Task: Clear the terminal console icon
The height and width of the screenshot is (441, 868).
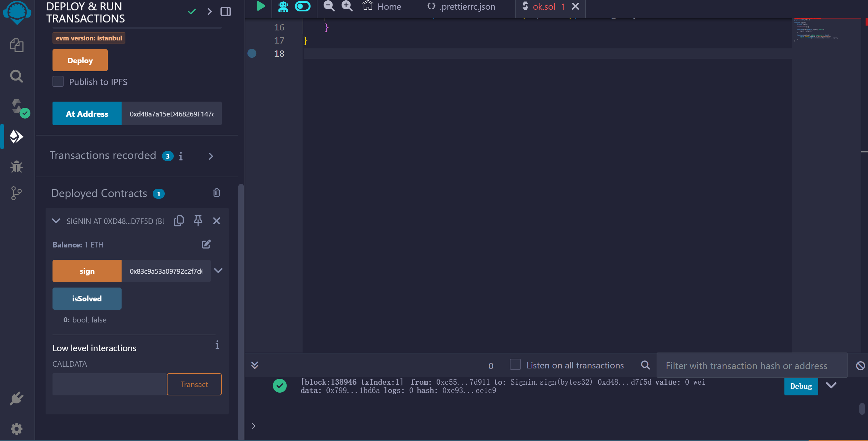Action: click(x=860, y=365)
